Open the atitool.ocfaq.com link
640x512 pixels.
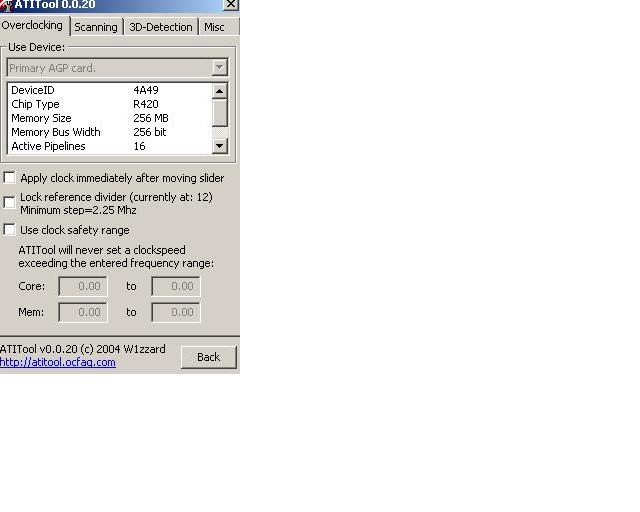pyautogui.click(x=58, y=363)
